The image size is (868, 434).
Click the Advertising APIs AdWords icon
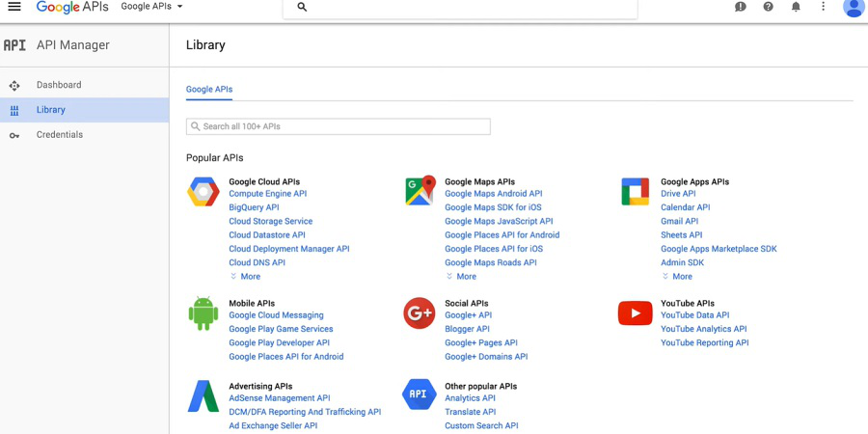203,395
